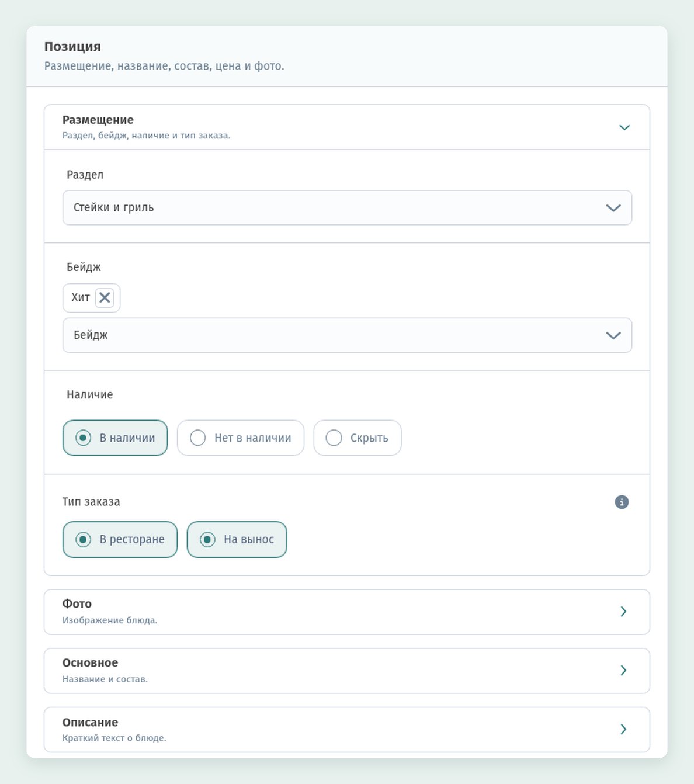694x784 pixels.
Task: Select the Нет в наличии option
Action: point(241,438)
